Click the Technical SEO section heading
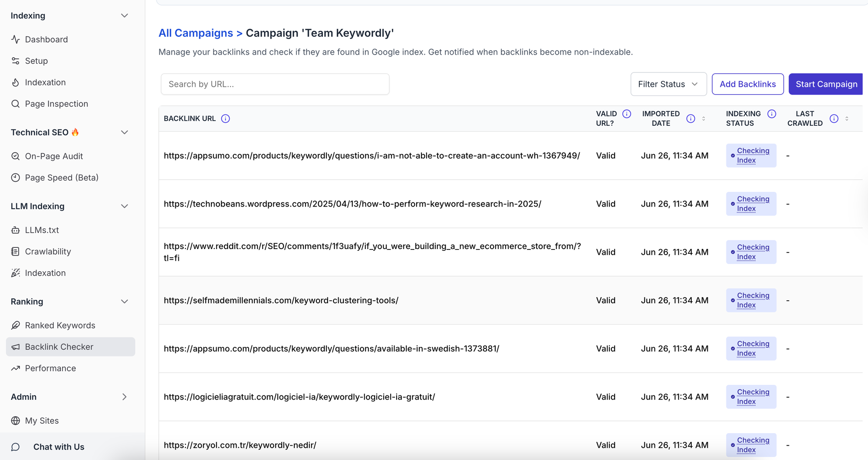This screenshot has height=460, width=868. pos(45,132)
